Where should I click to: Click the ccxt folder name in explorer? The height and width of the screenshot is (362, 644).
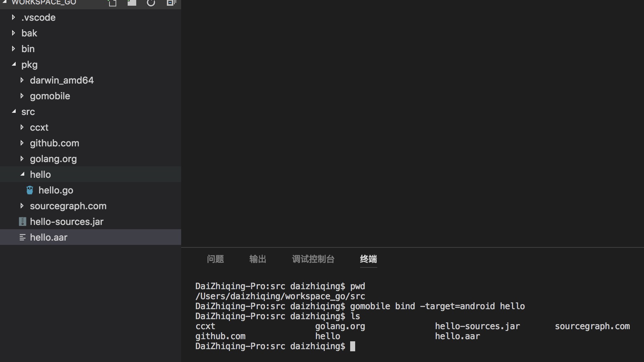coord(39,127)
